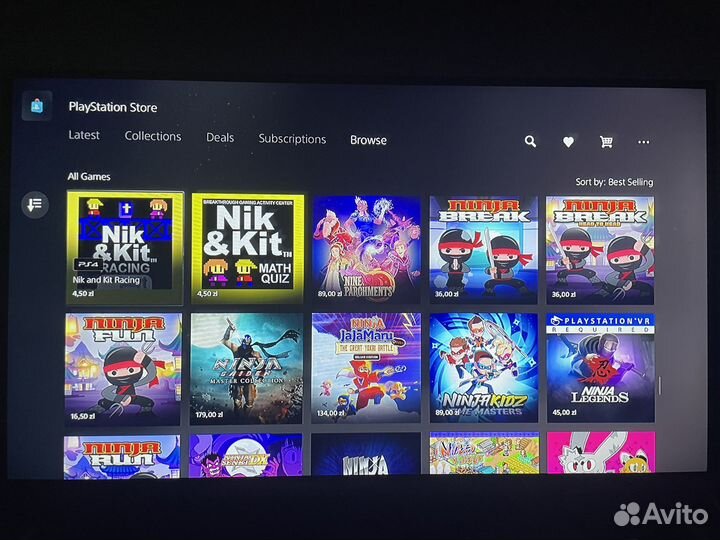Open the Sort by: Best Selling selector
This screenshot has width=720, height=540.
pos(614,182)
